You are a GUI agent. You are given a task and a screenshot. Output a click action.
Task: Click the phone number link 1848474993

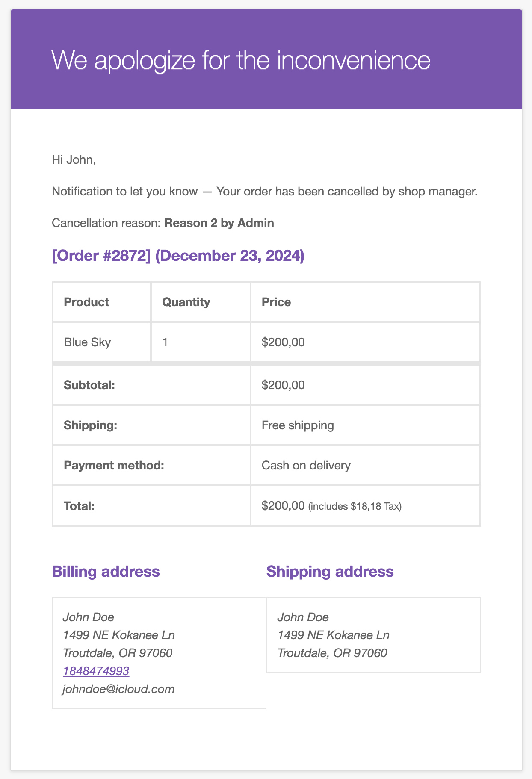96,671
